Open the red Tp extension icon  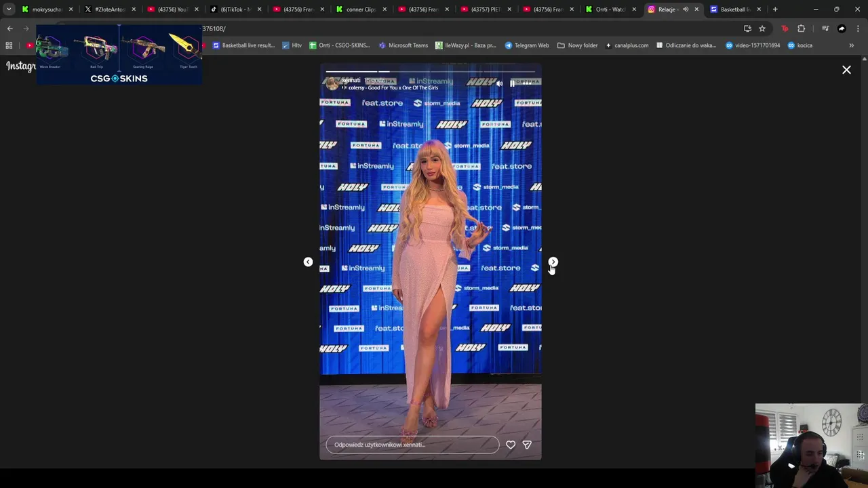785,28
